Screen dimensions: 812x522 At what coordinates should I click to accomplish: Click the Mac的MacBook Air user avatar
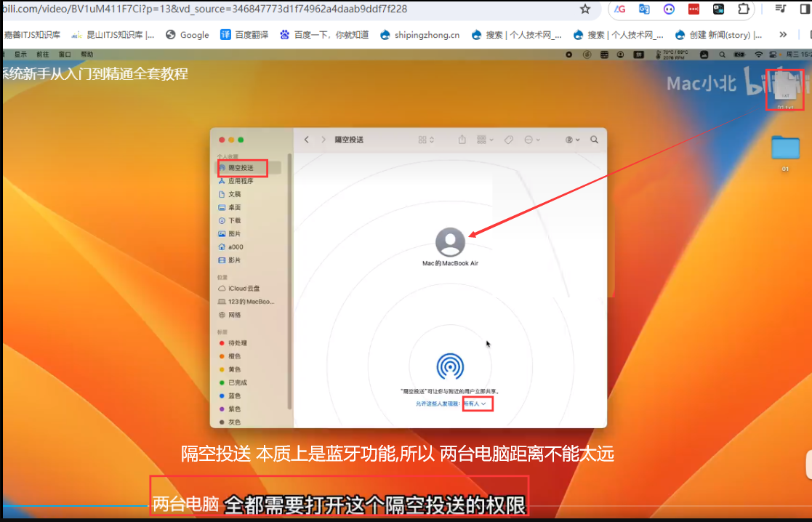[450, 242]
